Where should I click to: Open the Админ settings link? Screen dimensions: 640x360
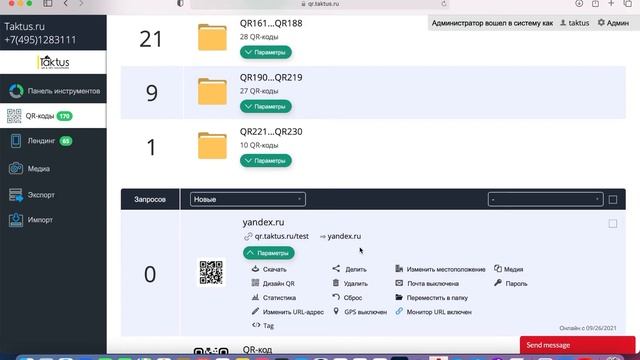pyautogui.click(x=613, y=23)
